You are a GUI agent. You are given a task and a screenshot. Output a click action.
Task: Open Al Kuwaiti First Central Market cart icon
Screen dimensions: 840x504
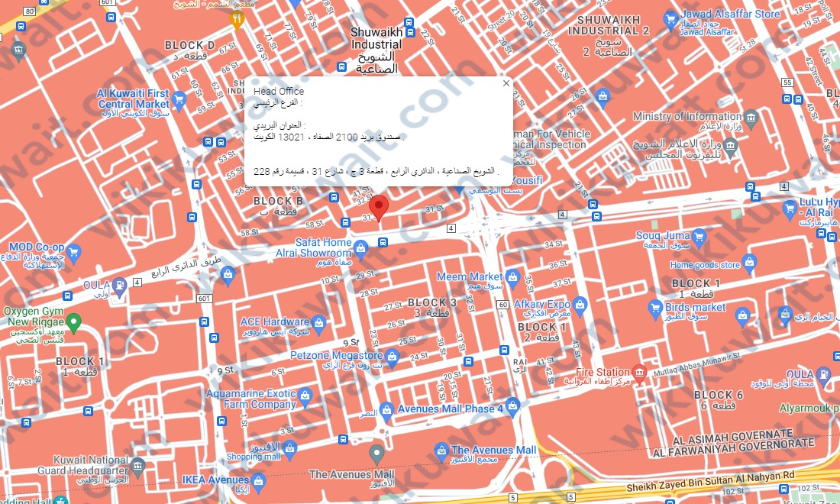179,99
